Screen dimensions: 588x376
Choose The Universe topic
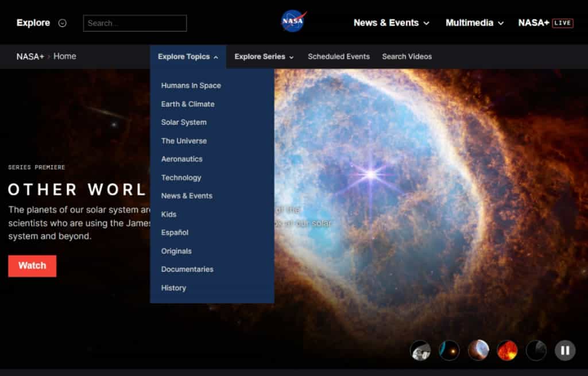pyautogui.click(x=184, y=141)
